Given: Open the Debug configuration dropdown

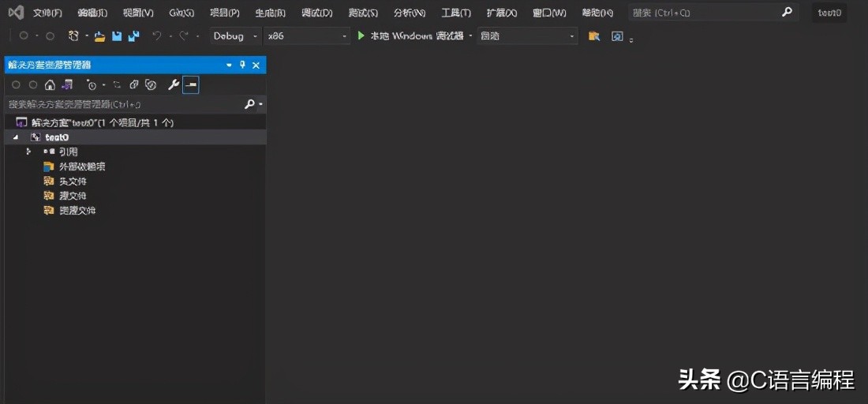Looking at the screenshot, I should click(x=235, y=36).
